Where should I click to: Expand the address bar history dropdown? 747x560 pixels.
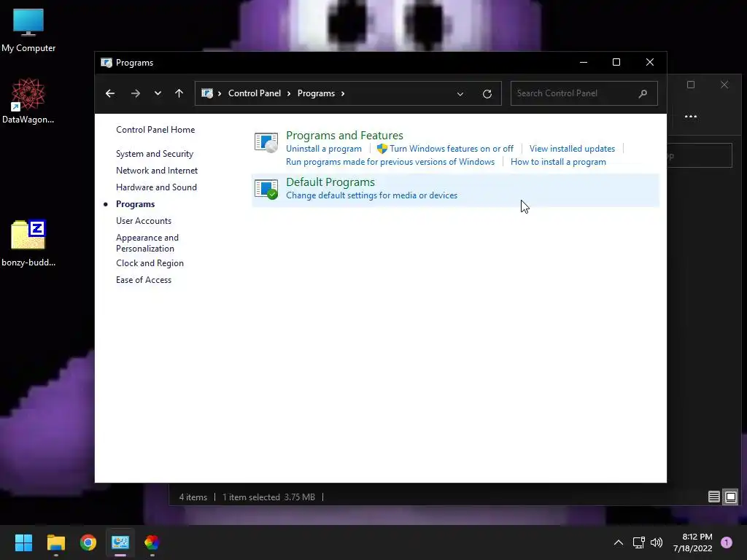pos(460,94)
